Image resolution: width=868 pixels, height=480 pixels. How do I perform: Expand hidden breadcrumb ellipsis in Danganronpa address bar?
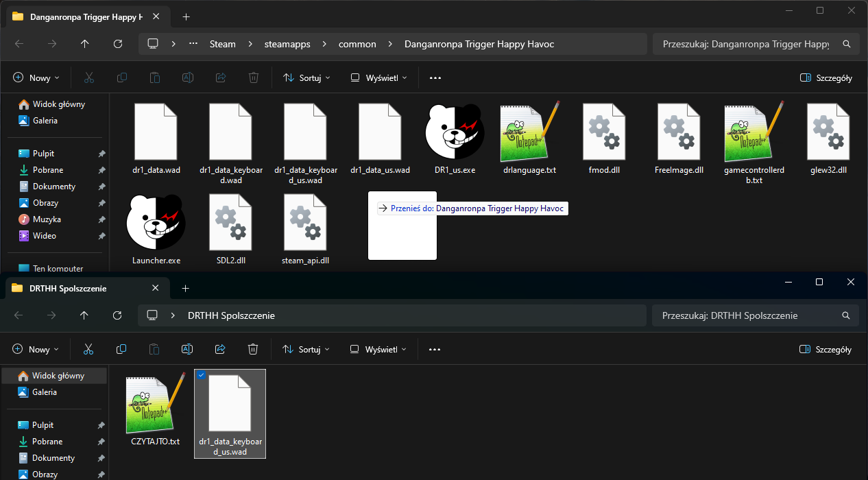coord(193,44)
